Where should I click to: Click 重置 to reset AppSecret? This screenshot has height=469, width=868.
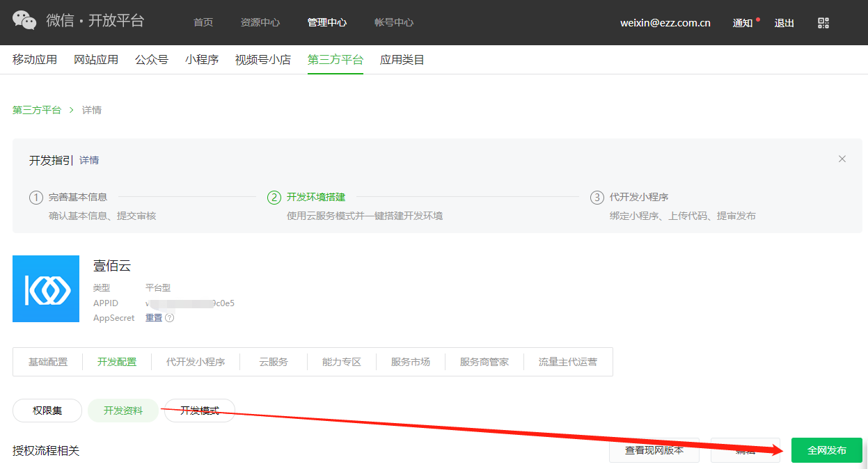pos(154,318)
